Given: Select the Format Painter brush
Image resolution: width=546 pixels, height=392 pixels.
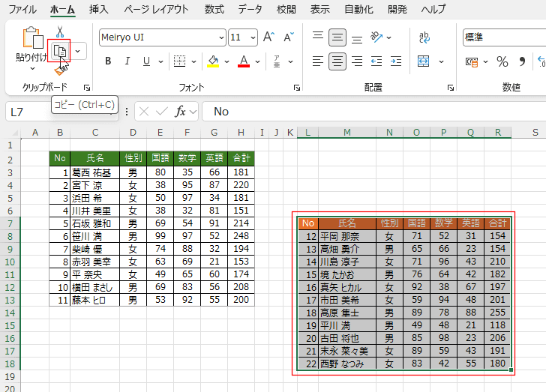Looking at the screenshot, I should pyautogui.click(x=60, y=70).
